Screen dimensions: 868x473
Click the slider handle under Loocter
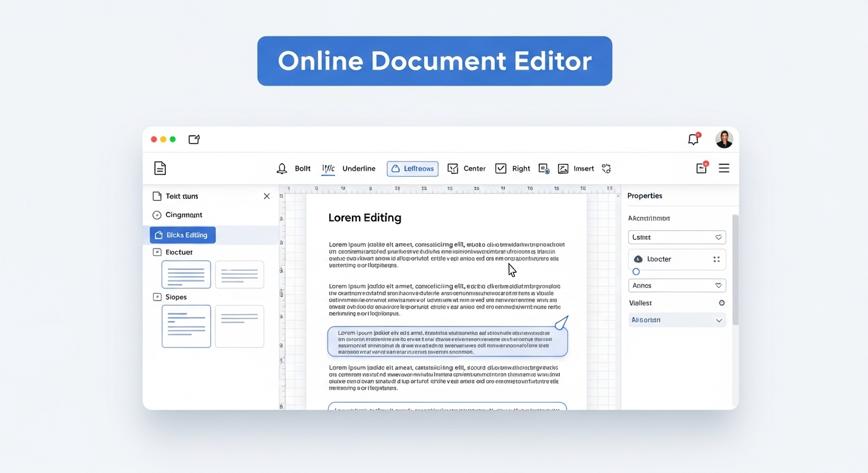click(636, 272)
